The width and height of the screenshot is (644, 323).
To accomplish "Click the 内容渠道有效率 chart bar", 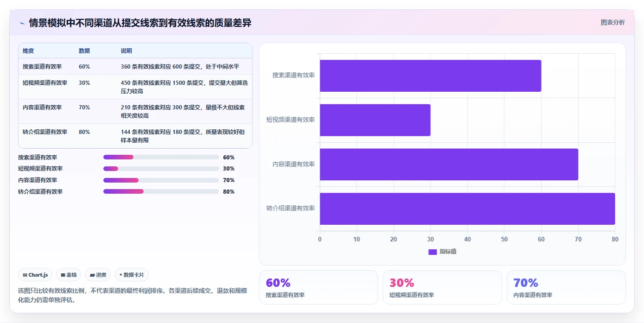I will point(449,165).
